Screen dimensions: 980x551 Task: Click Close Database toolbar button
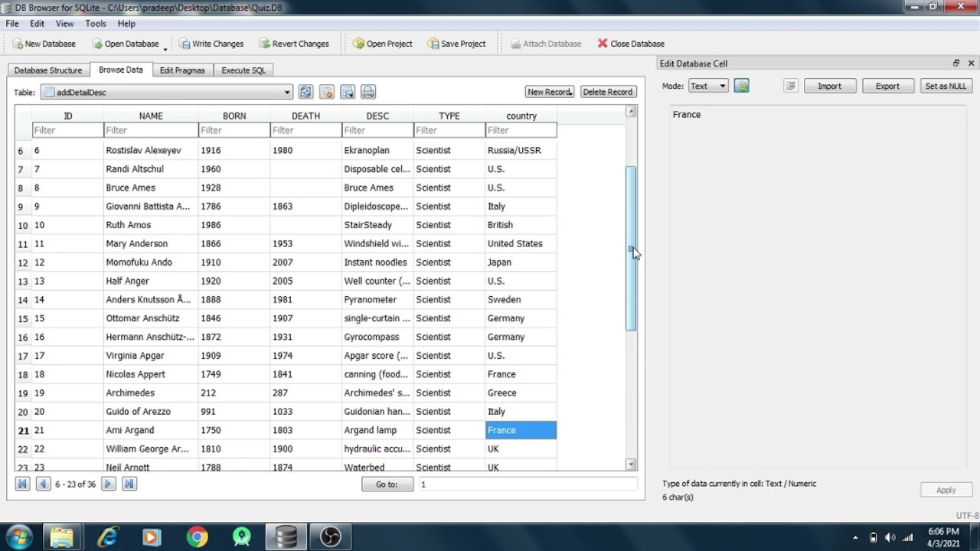(x=631, y=44)
